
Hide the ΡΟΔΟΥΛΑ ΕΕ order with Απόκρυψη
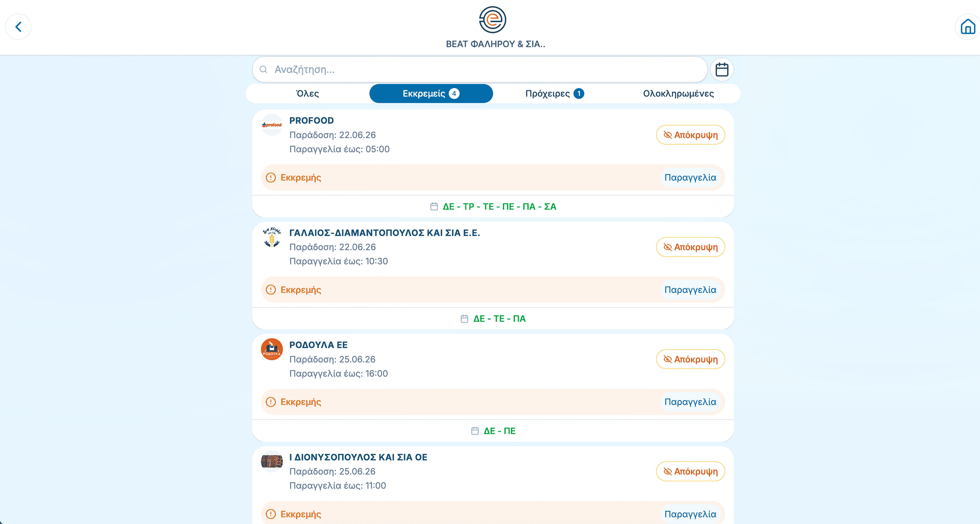point(690,360)
